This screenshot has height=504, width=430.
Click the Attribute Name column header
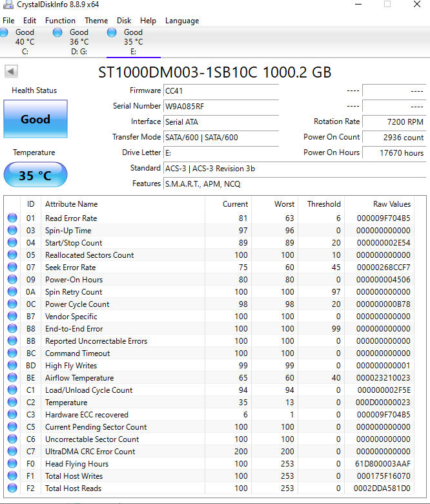pos(123,204)
